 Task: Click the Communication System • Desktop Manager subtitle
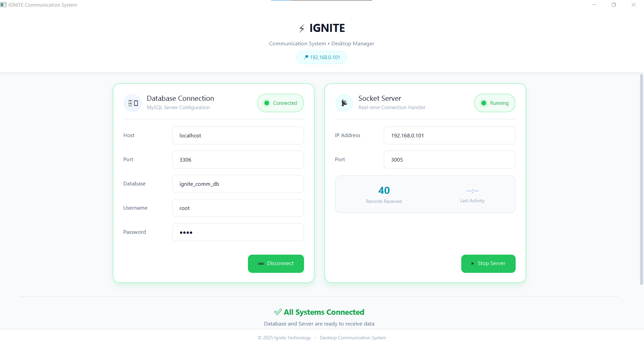pyautogui.click(x=321, y=44)
